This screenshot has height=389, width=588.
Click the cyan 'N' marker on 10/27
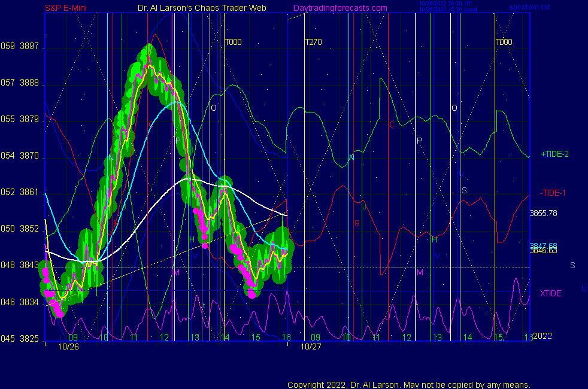(351, 157)
